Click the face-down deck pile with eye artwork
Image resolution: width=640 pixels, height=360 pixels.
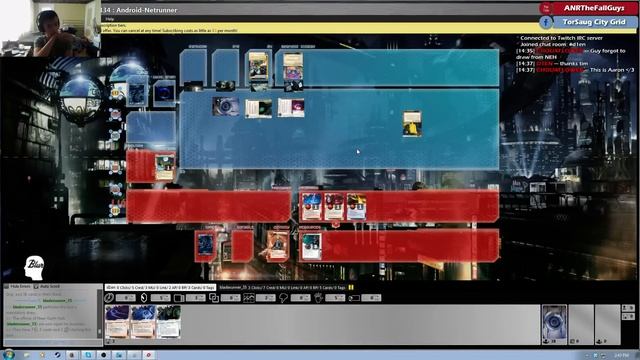click(554, 324)
